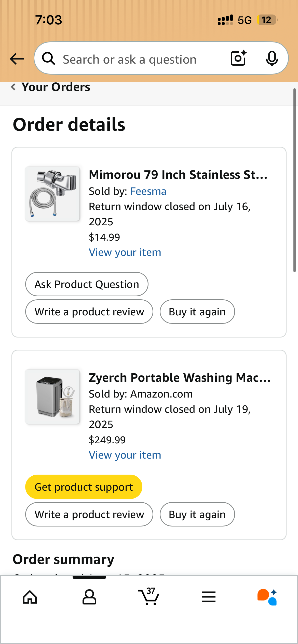This screenshot has width=298, height=644.
Task: Write a product review for Mimorou hose
Action: pos(89,312)
